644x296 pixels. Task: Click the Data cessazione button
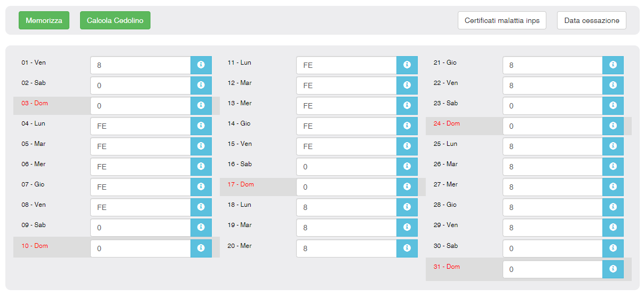click(591, 20)
